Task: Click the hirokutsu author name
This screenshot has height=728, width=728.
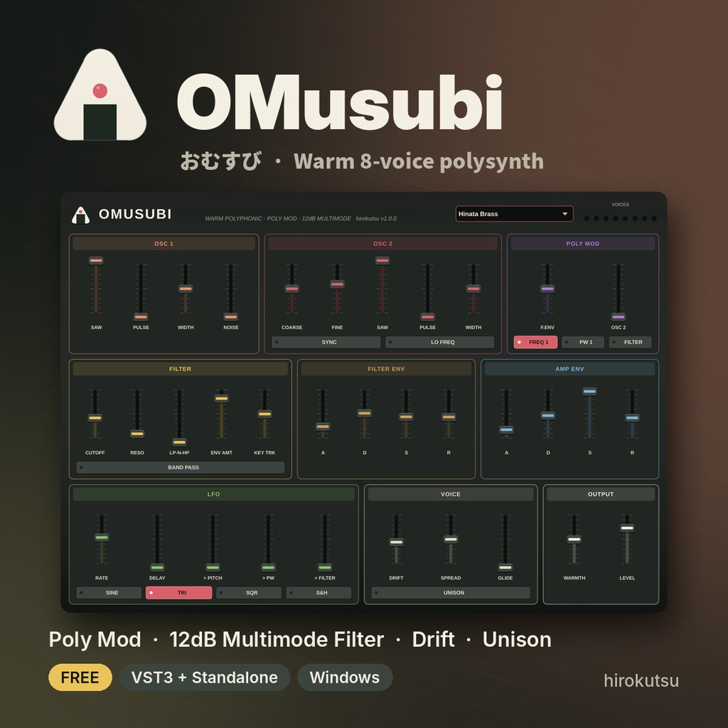Action: click(x=641, y=680)
